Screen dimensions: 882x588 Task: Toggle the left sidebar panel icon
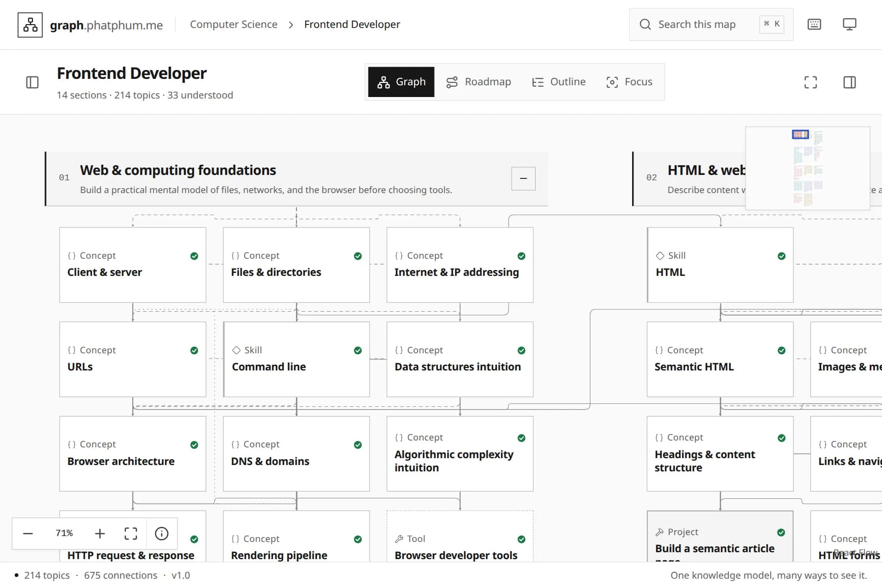click(x=32, y=82)
